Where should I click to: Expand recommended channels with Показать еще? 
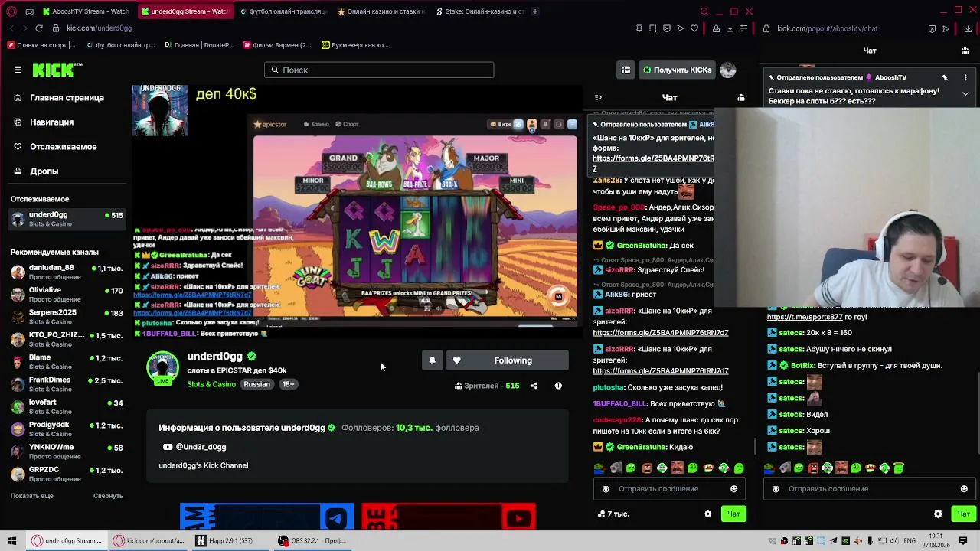click(32, 496)
